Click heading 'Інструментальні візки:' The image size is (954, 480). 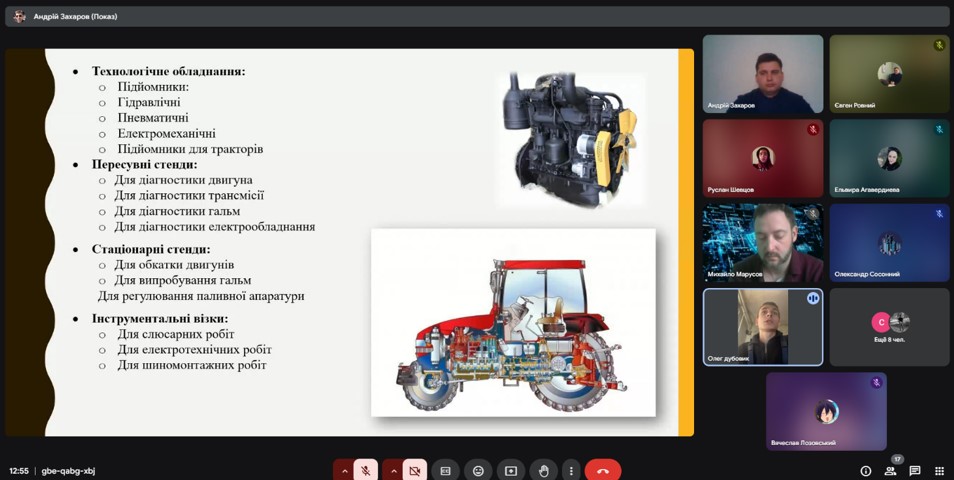tap(161, 319)
